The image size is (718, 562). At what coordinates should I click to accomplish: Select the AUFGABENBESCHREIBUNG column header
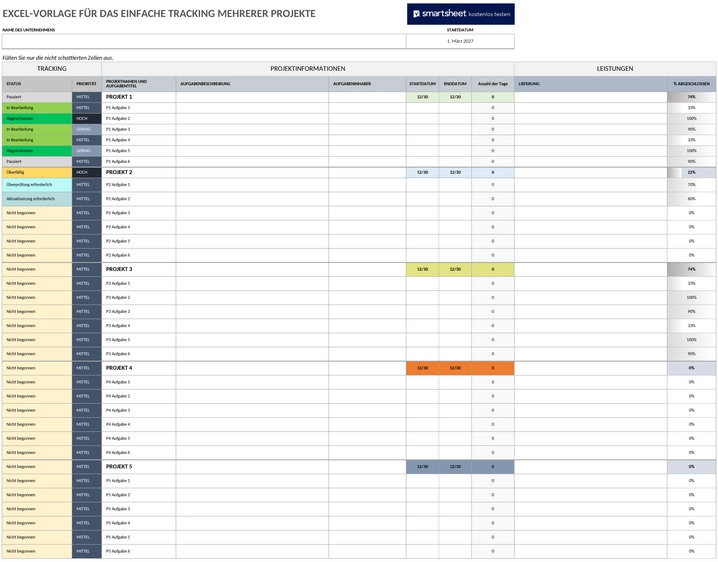pyautogui.click(x=252, y=84)
